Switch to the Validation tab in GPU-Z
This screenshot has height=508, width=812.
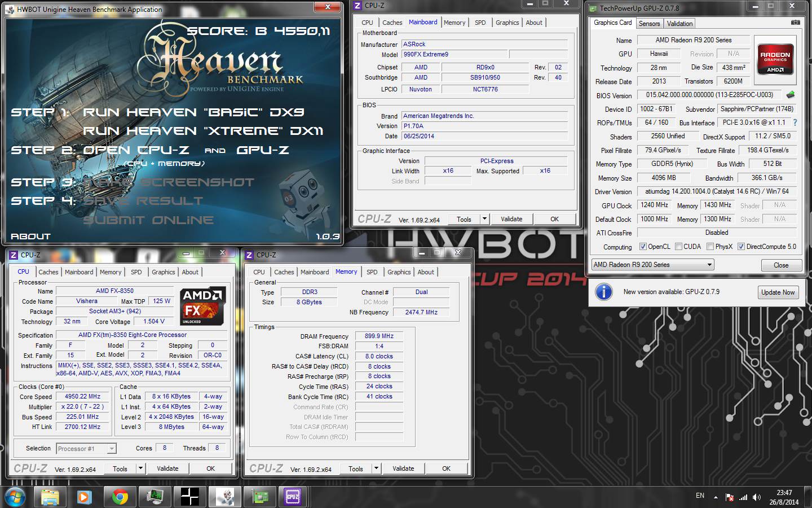[x=679, y=23]
